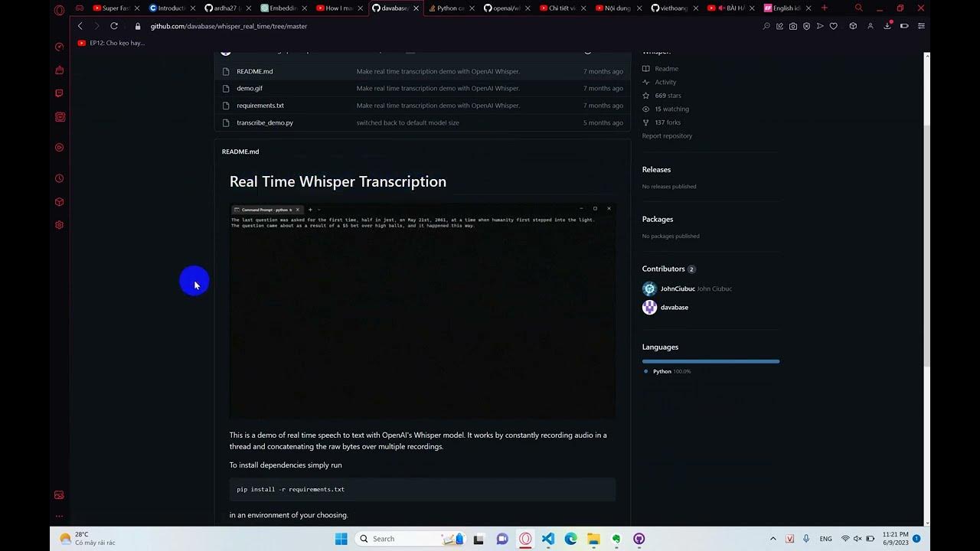Open the shield ad-blocker icon in toolbar
Image resolution: width=980 pixels, height=551 pixels.
(x=806, y=26)
